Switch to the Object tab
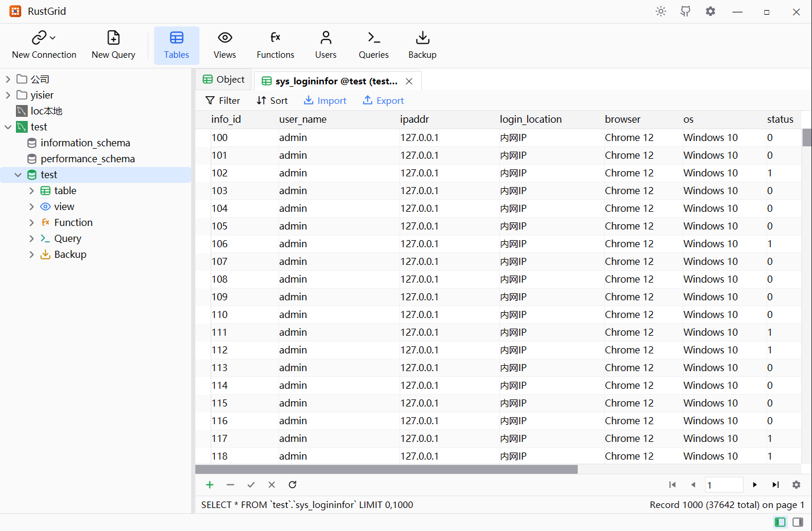The height and width of the screenshot is (531, 812). [224, 80]
